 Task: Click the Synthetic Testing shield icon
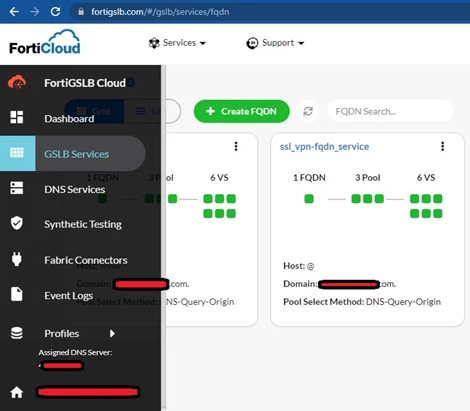click(17, 223)
